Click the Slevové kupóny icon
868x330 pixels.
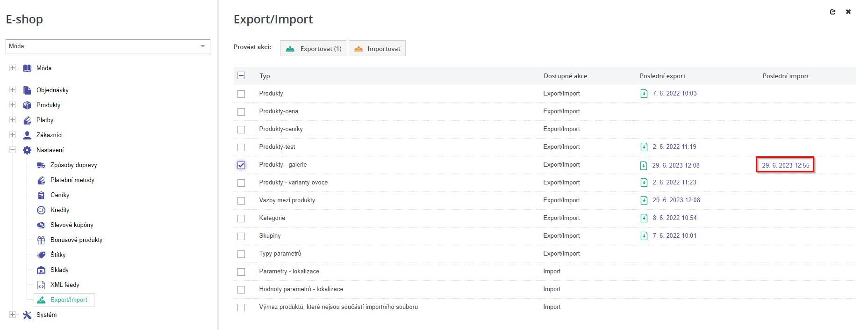[x=41, y=225]
